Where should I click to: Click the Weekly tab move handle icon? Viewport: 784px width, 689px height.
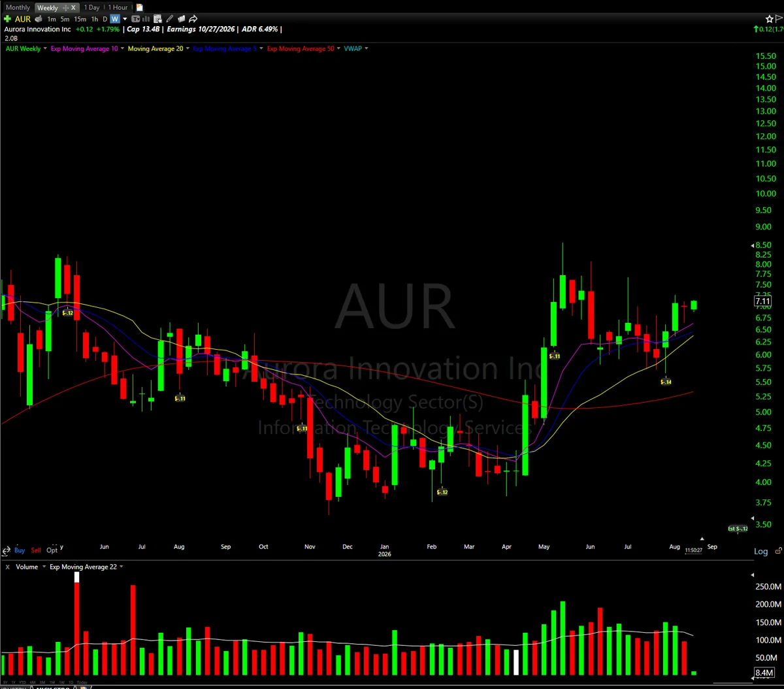(65, 8)
